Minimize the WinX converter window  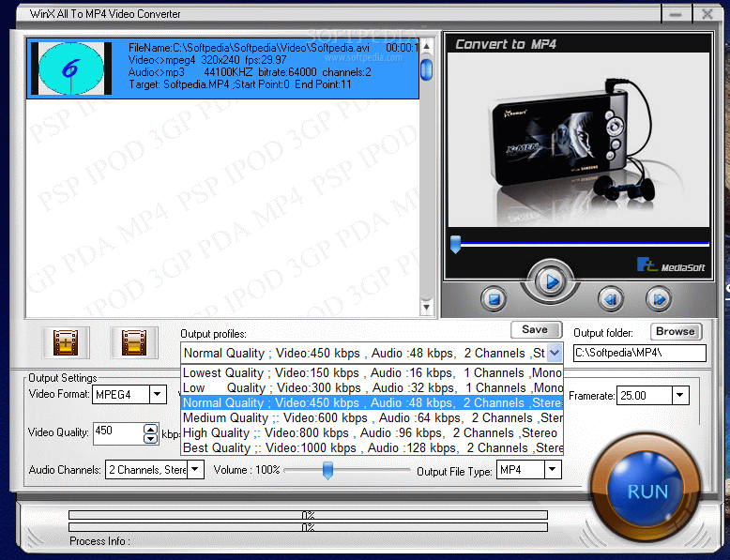click(676, 14)
